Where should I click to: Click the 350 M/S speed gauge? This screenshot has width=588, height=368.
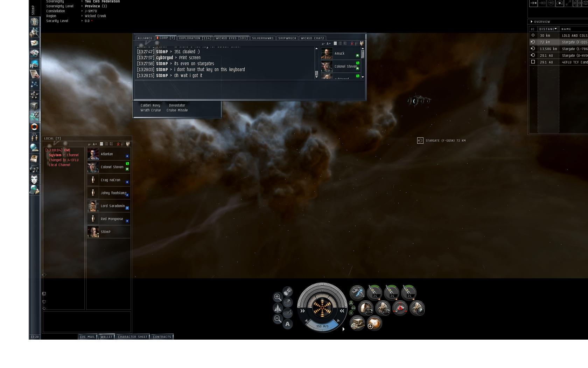[x=322, y=326]
